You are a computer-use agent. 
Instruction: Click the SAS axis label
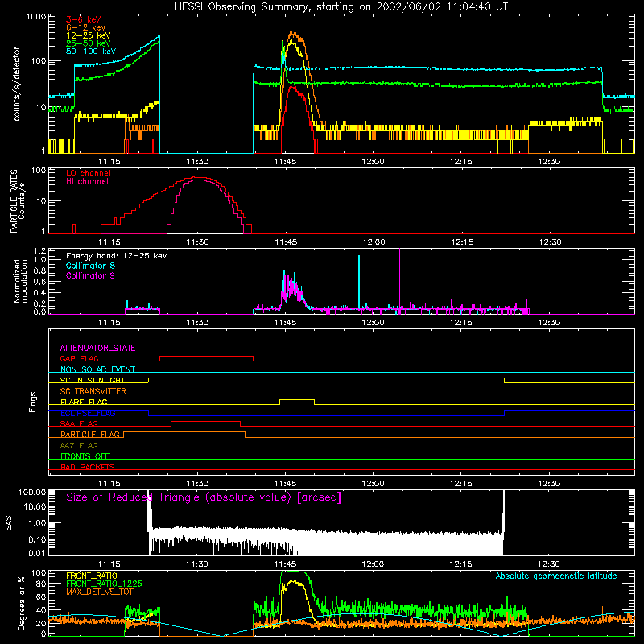9,523
